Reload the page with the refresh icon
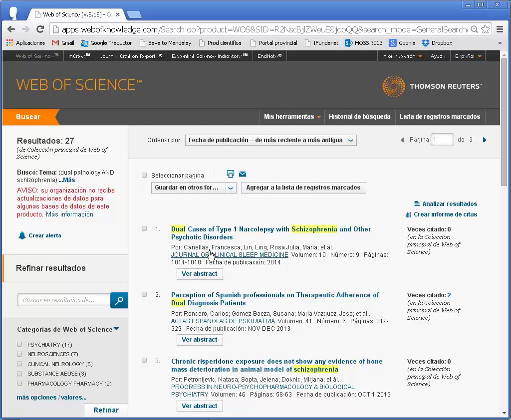 [x=40, y=30]
